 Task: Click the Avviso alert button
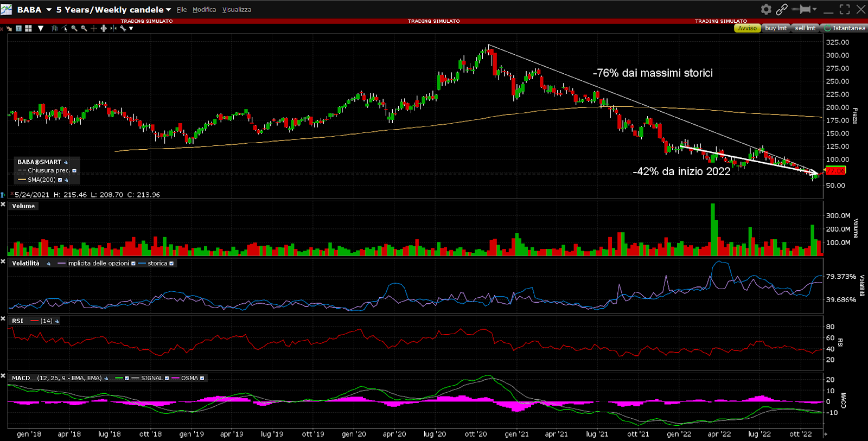[747, 28]
